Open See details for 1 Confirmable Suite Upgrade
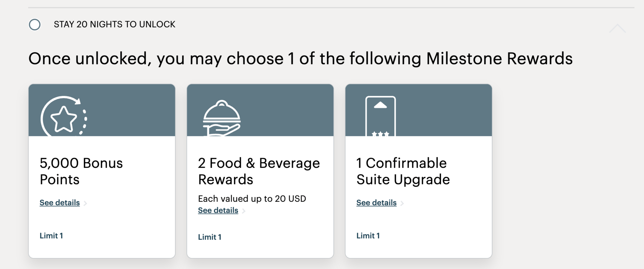This screenshot has height=269, width=644. pos(376,203)
